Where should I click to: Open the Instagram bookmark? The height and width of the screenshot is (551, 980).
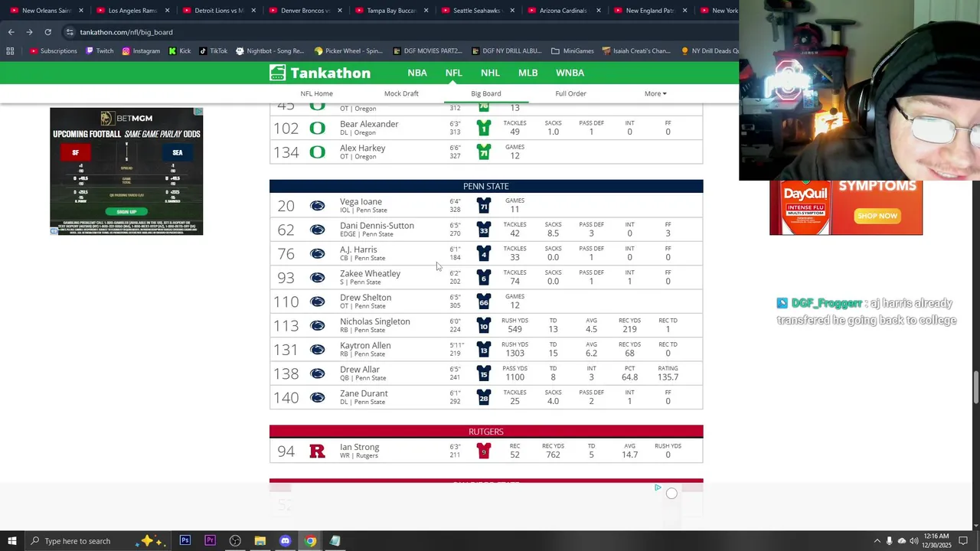pos(141,51)
